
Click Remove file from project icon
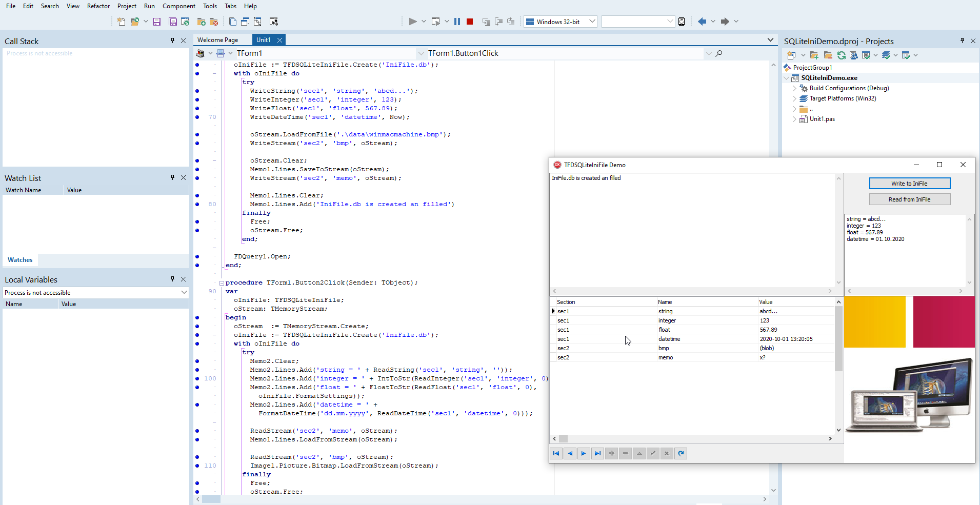(x=214, y=22)
